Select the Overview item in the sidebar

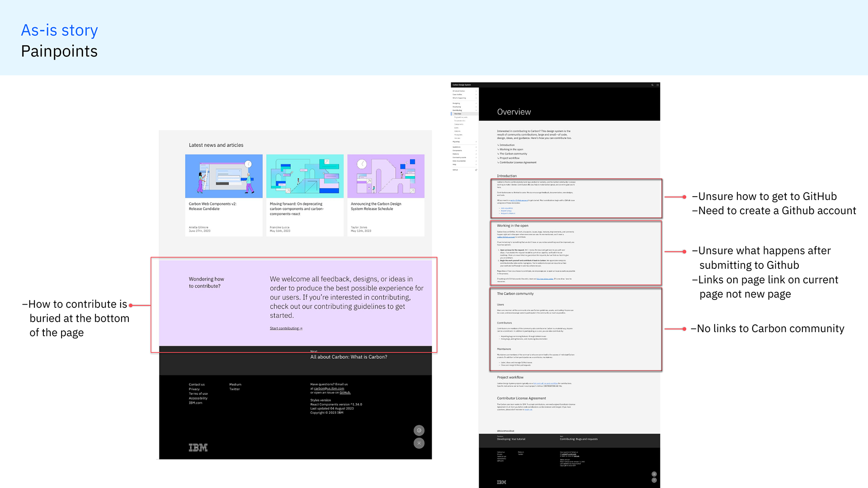[458, 114]
